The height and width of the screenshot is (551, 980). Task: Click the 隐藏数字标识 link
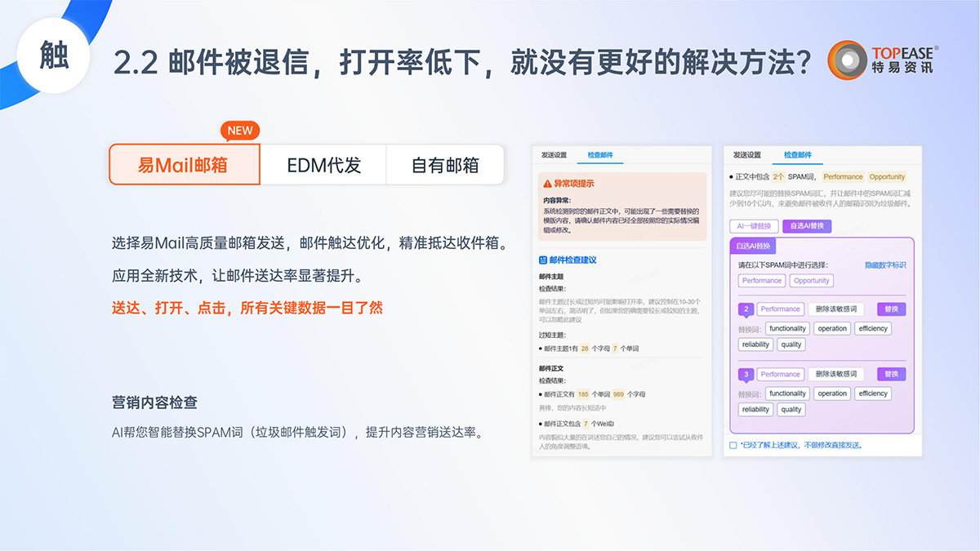(x=885, y=265)
